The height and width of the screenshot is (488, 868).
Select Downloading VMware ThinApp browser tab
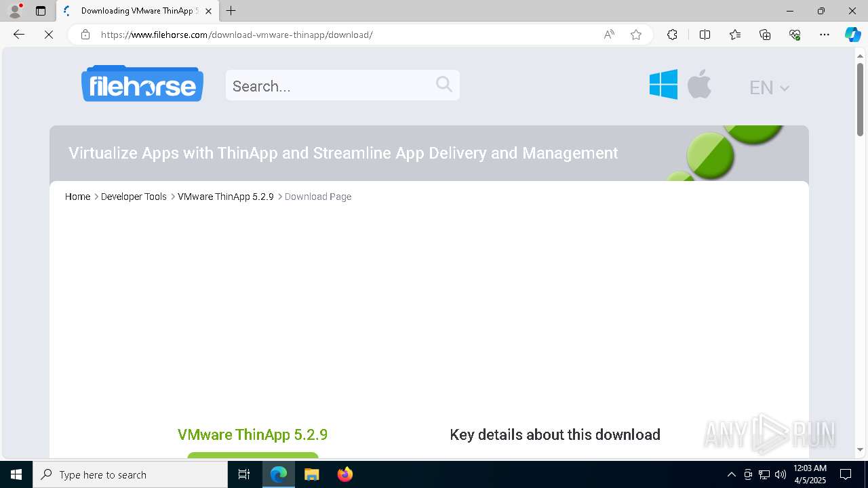tap(138, 11)
